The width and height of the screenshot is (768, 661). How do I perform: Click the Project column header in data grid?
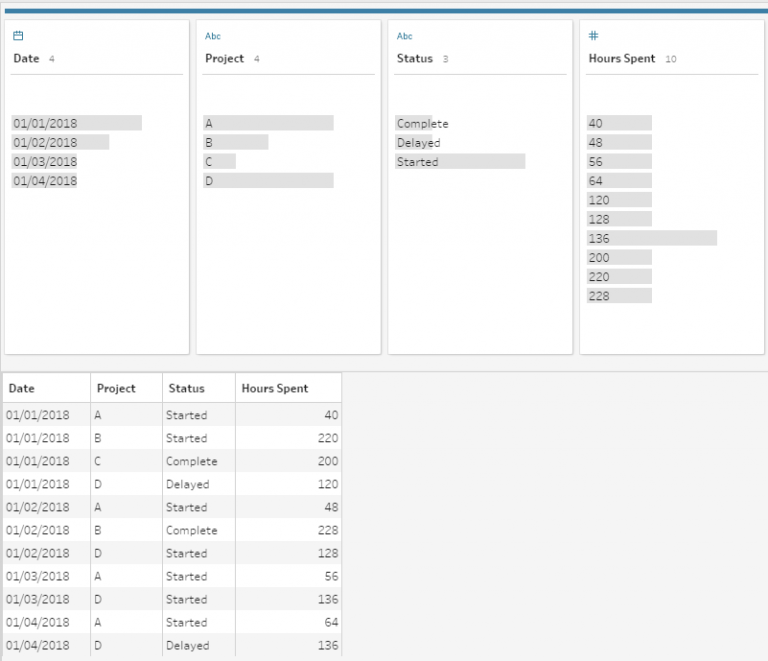[x=126, y=388]
